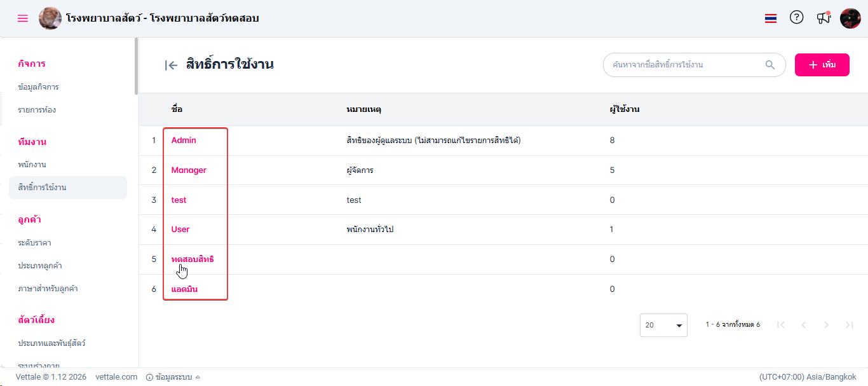Click the pink เพิ่ม add button
Screen dimensions: 868x386
click(x=822, y=65)
